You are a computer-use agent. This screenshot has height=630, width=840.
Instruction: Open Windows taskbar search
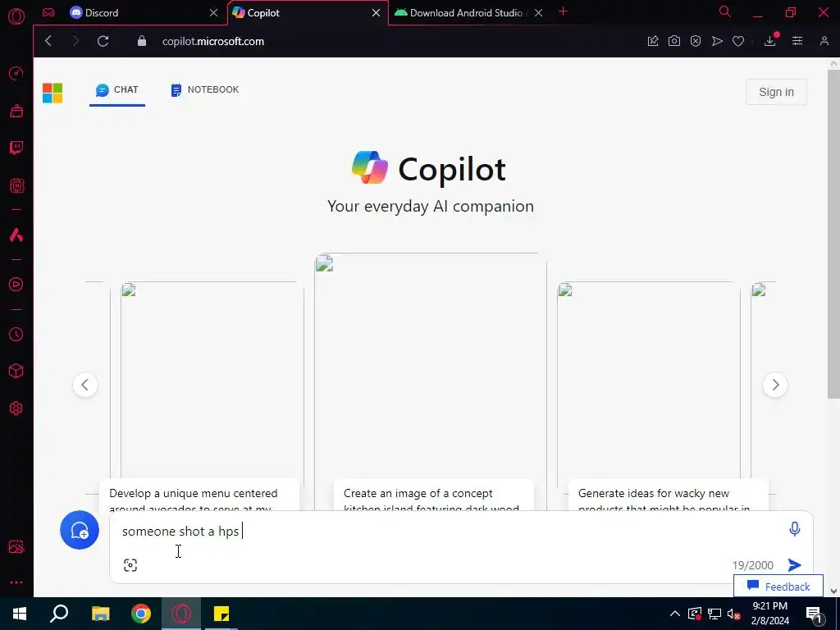tap(59, 614)
